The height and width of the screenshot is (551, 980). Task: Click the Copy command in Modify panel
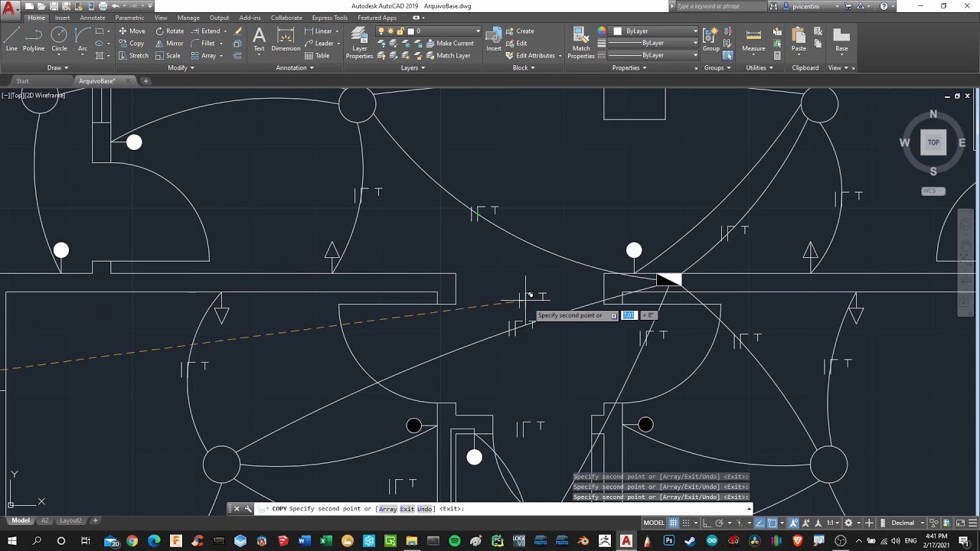(x=132, y=44)
